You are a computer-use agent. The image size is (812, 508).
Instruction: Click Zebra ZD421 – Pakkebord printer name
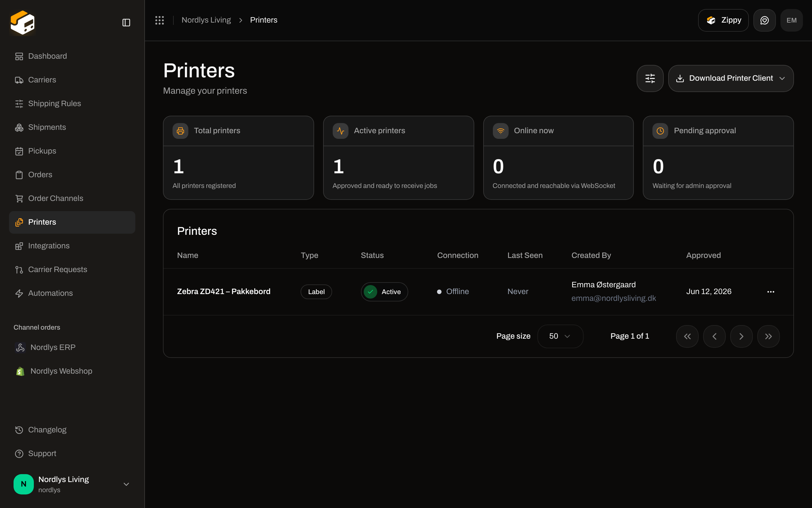click(224, 291)
